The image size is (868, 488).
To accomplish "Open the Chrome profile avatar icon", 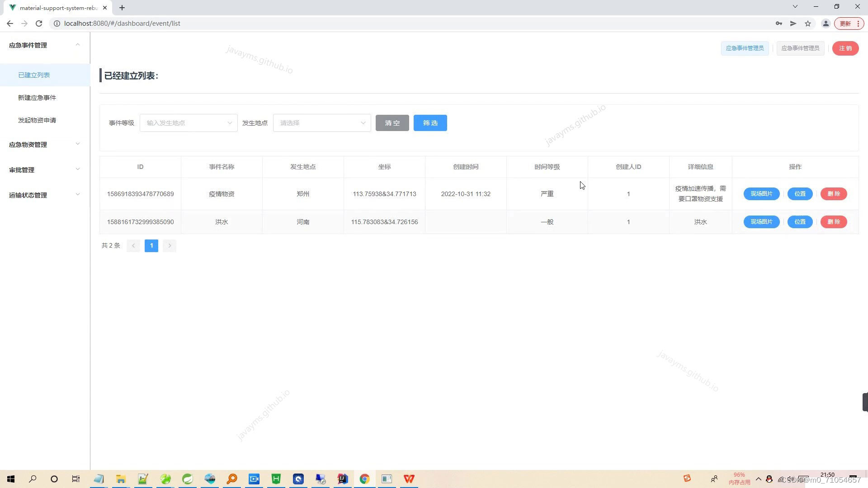I will [x=826, y=23].
